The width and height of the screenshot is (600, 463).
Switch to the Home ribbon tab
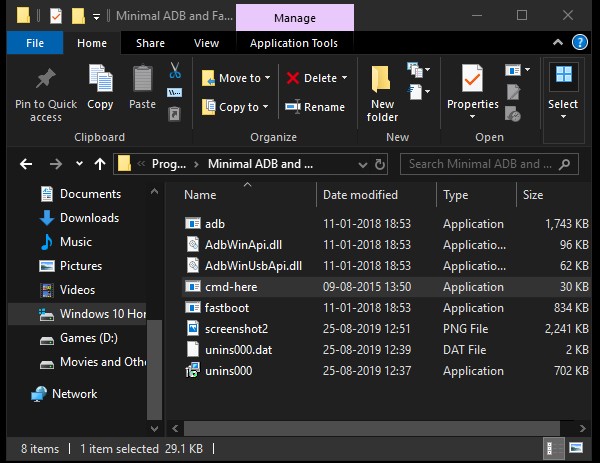coord(92,43)
